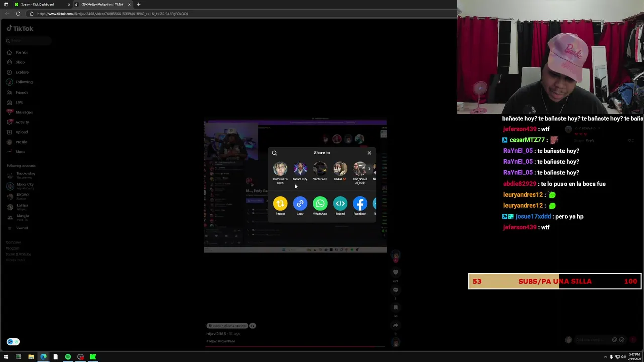Send to contact IsMisa
Viewport: 644px width, 362px height.
pos(340,171)
